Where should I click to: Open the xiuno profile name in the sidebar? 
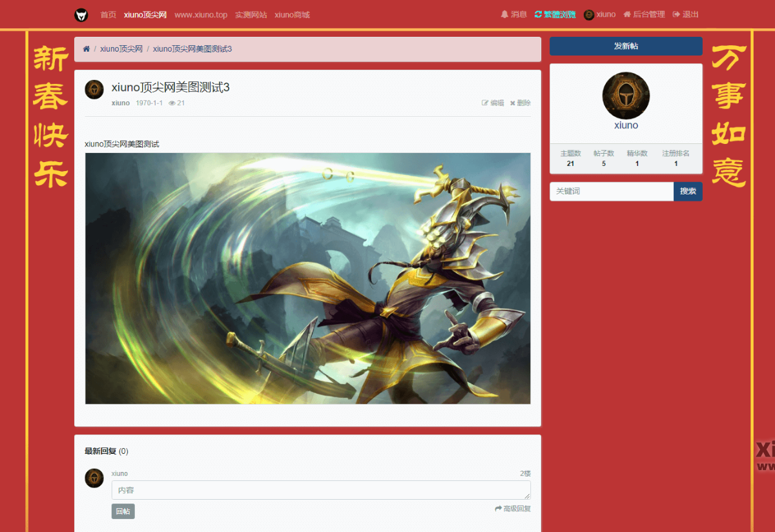(626, 125)
